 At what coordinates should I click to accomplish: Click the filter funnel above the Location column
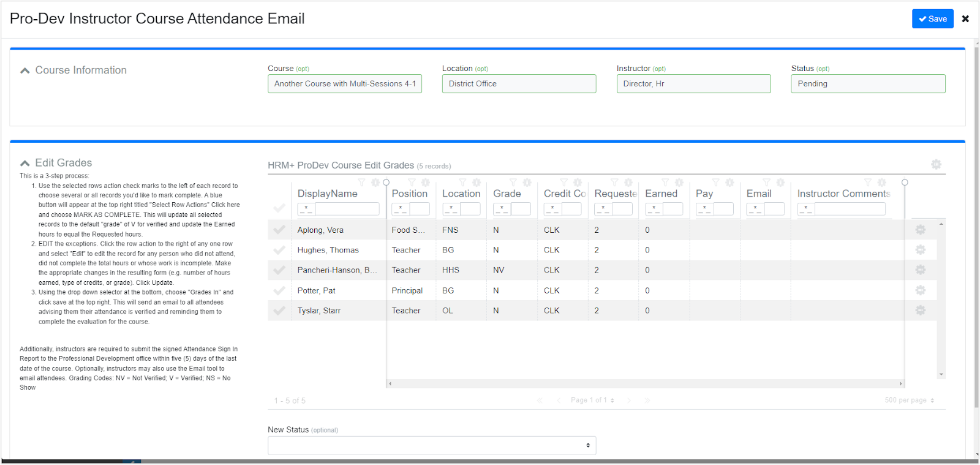pos(462,183)
